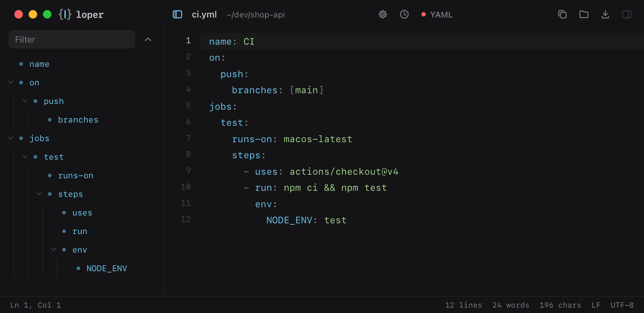Click 'Ln 1, Col 1' status entry
The height and width of the screenshot is (313, 644).
[x=35, y=305]
